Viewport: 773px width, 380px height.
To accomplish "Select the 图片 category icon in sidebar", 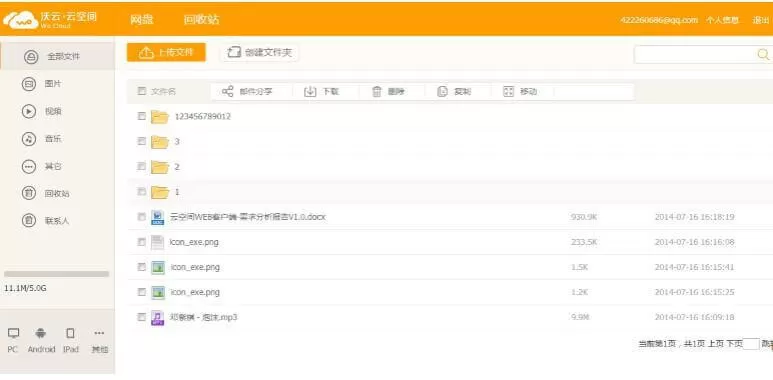I will 29,84.
